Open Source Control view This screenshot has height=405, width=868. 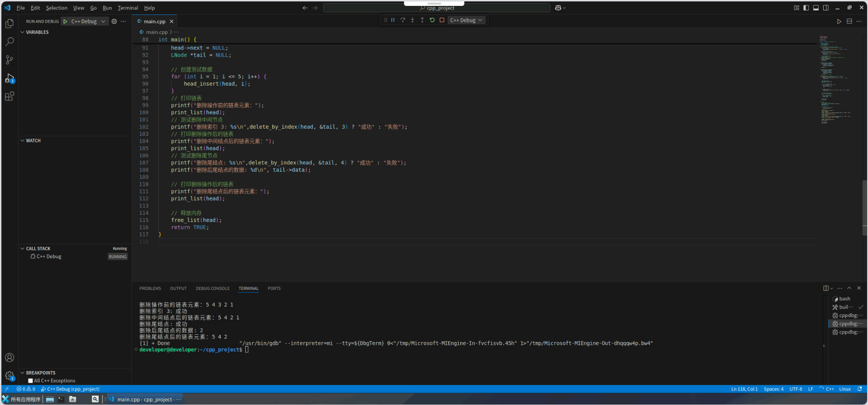(9, 60)
